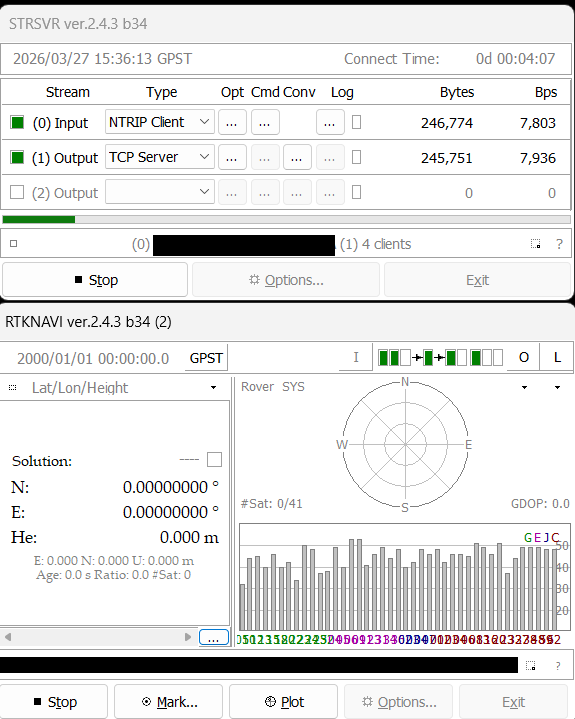Toggle the (0) Input log checkbox
The image size is (575, 719).
pos(356,122)
